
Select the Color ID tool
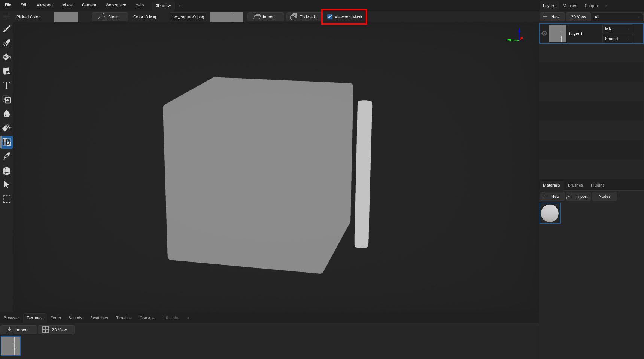[x=7, y=142]
